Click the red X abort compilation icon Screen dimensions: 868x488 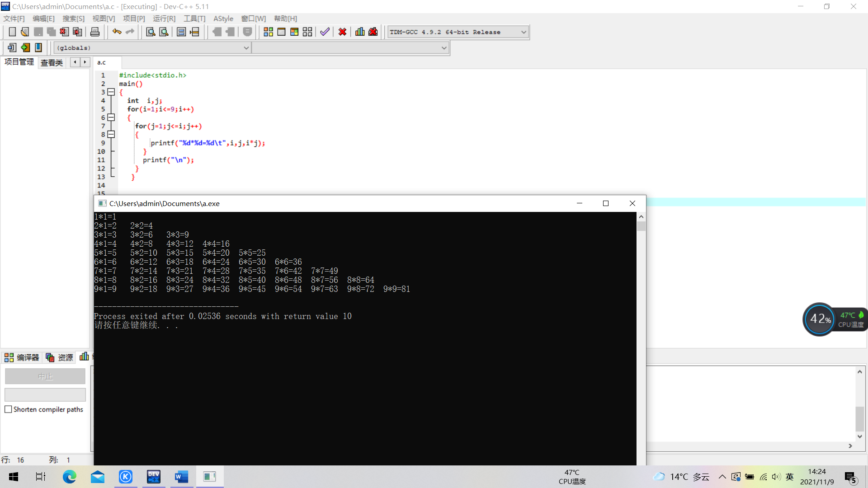[342, 32]
